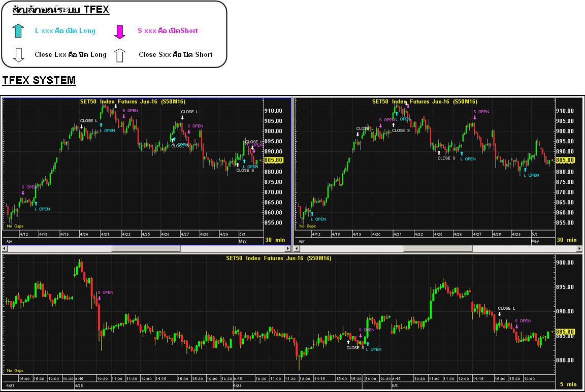Screen dimensions: 585x392
Task: Click the 'L OPEN' signal label in the bottom chart
Action: click(x=373, y=349)
